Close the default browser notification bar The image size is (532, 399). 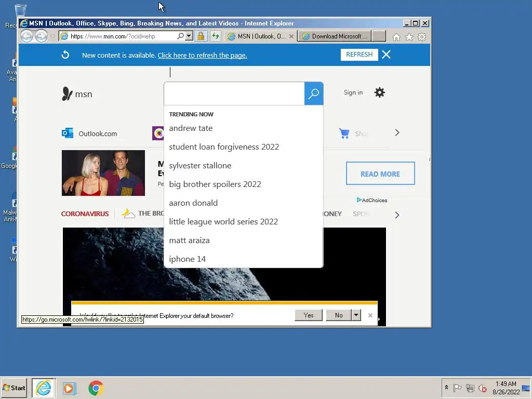tap(370, 315)
